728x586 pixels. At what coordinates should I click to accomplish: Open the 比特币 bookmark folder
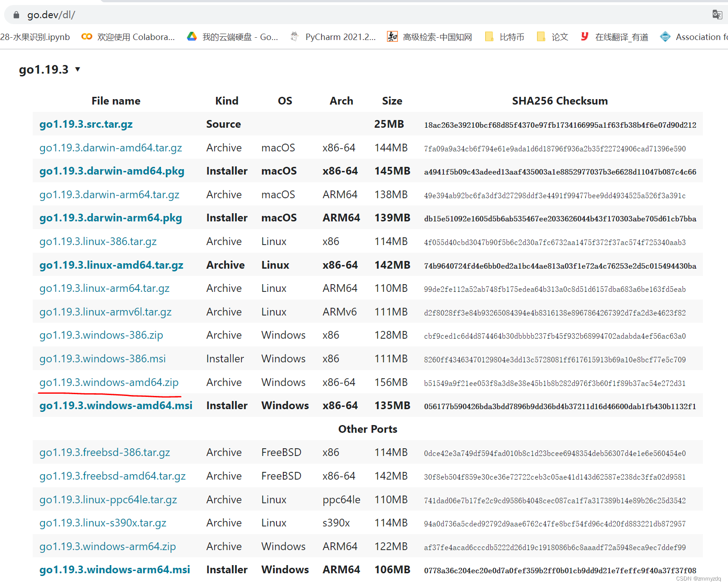click(x=505, y=37)
